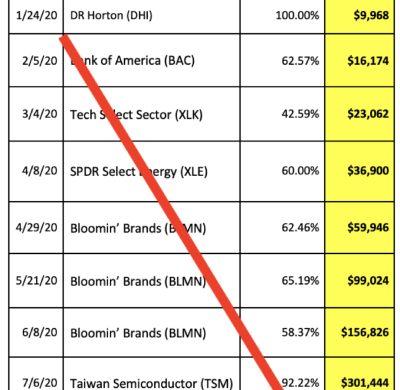This screenshot has height=390, width=400.
Task: Click the $9,968 yellow cell
Action: coord(359,16)
